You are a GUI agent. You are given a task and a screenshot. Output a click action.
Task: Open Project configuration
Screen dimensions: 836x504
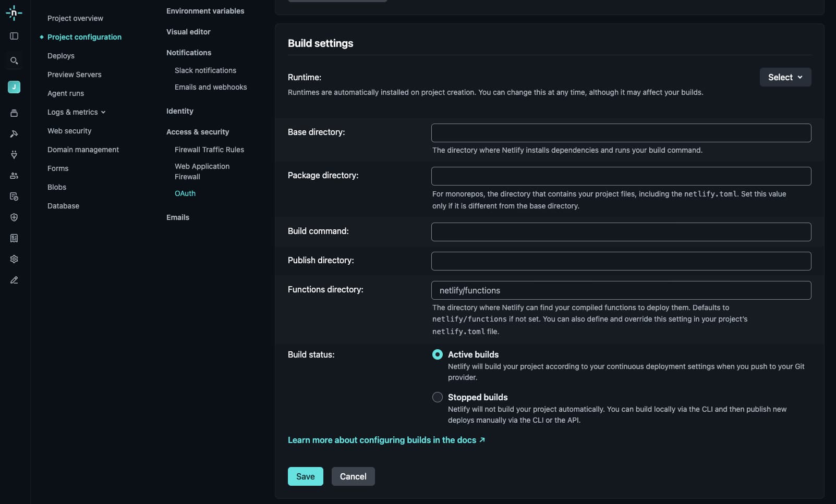84,37
